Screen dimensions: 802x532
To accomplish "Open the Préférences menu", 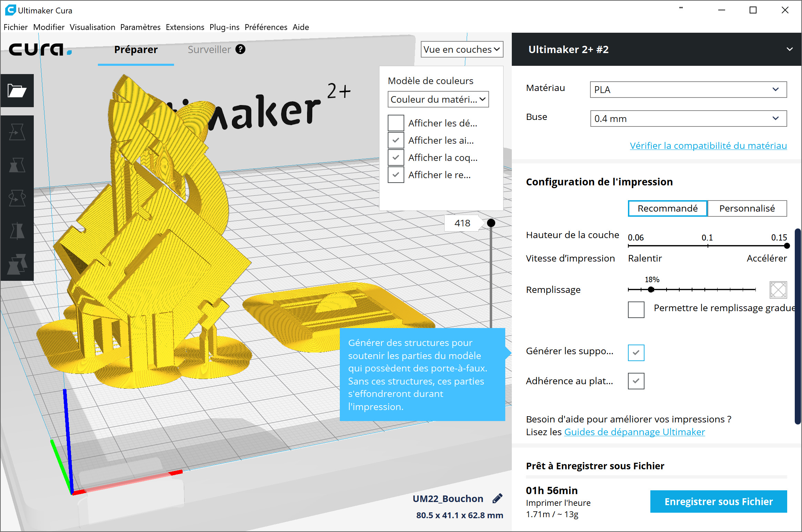I will click(266, 27).
